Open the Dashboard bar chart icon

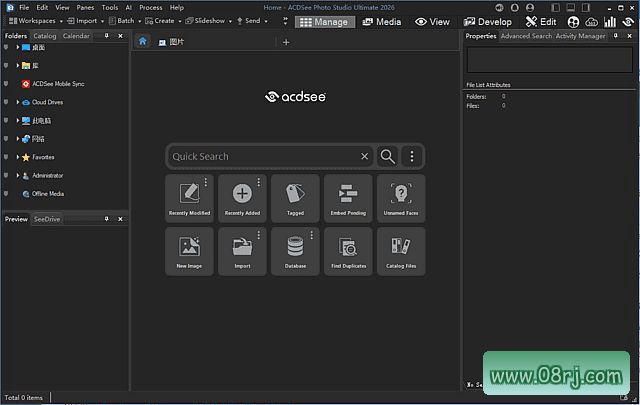[610, 22]
